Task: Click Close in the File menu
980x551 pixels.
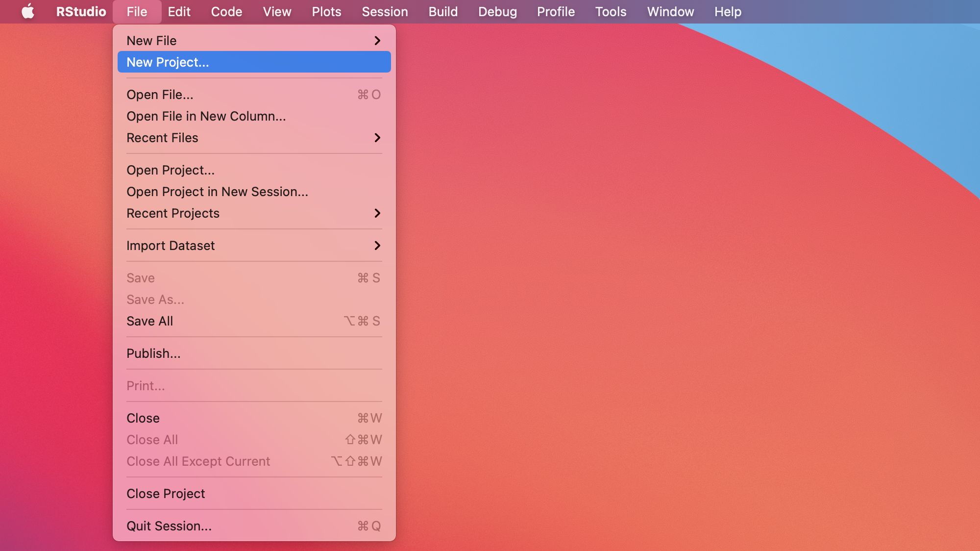Action: tap(143, 418)
